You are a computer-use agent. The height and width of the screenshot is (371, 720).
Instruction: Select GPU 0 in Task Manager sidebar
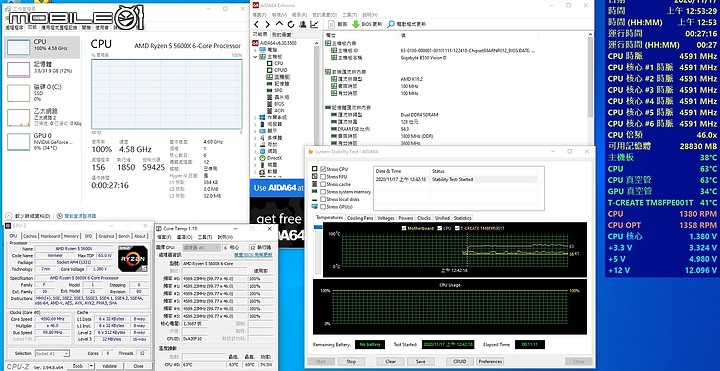pos(42,141)
